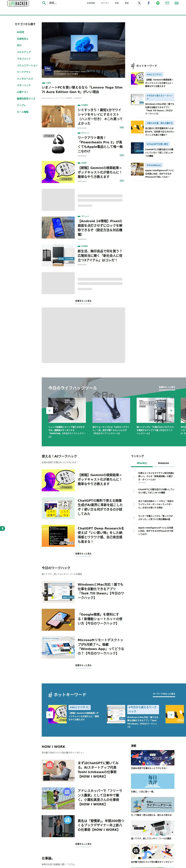Click 記事をもっと見る below the main article list
Image resolution: width=186 pixels, height=868 pixels.
[83, 301]
